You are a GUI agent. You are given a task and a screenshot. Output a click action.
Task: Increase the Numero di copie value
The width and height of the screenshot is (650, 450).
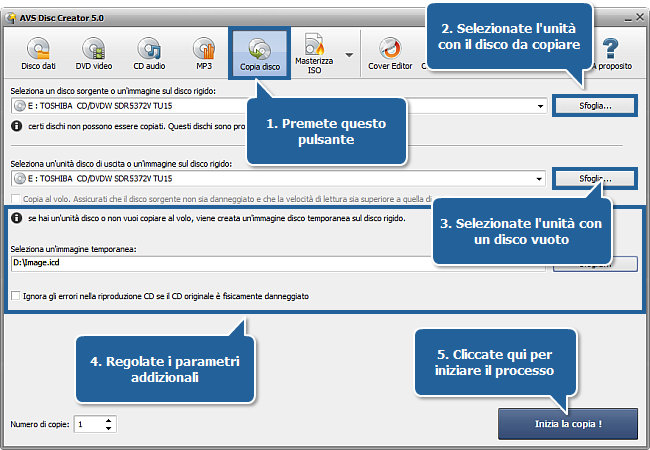109,421
